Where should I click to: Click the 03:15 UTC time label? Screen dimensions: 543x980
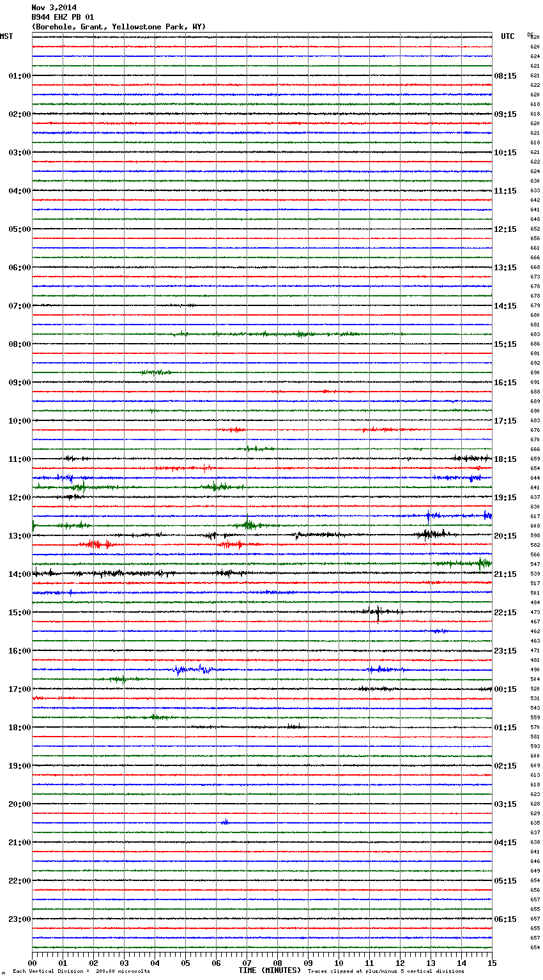click(x=505, y=804)
